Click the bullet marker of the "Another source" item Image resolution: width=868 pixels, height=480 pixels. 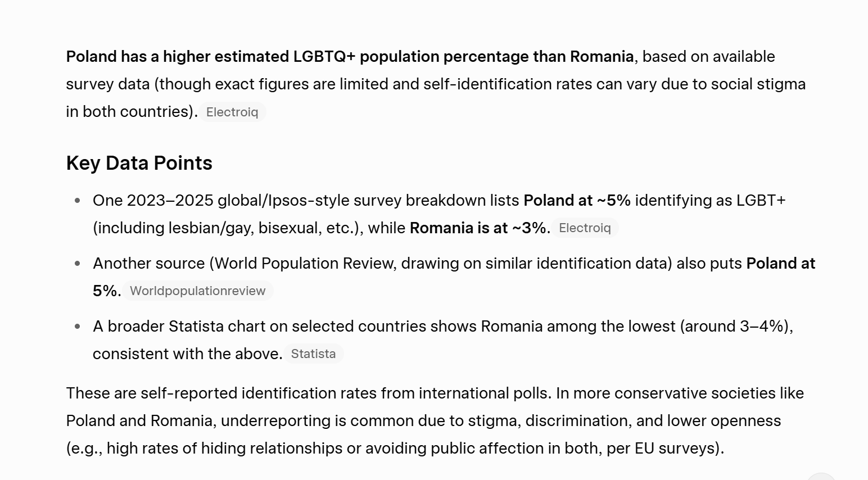78,264
